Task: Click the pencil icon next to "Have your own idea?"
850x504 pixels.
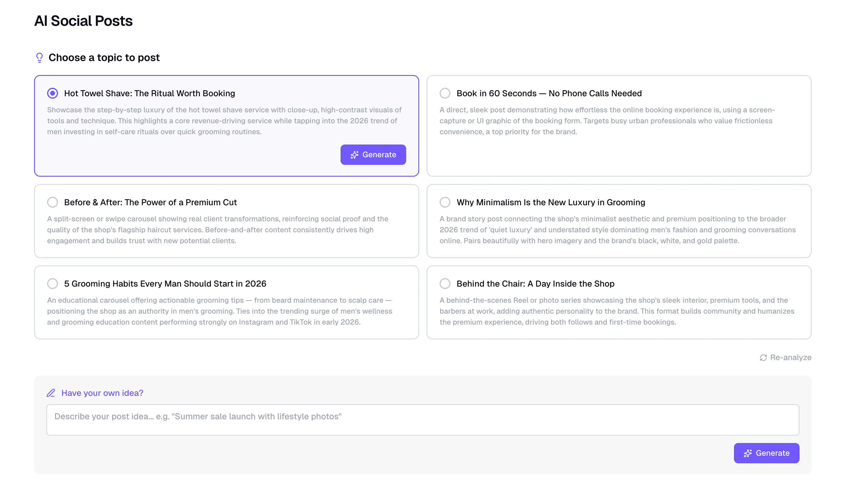Action: [51, 393]
